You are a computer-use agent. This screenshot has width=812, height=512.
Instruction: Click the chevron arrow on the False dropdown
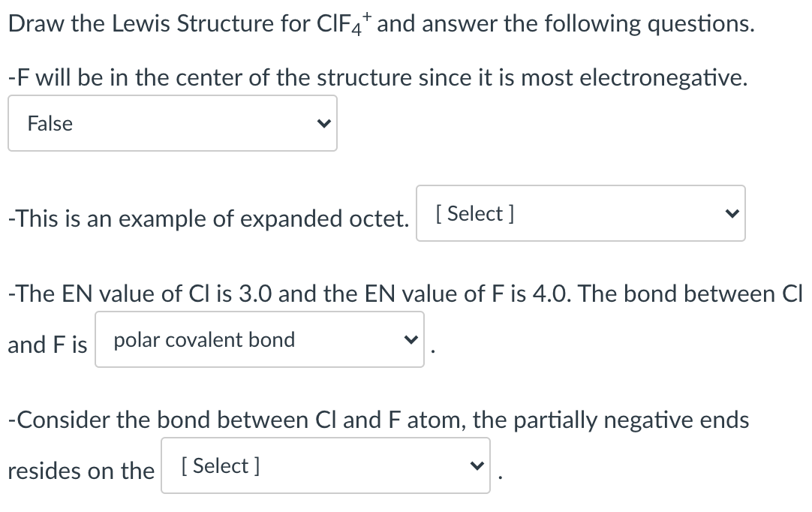pos(323,123)
